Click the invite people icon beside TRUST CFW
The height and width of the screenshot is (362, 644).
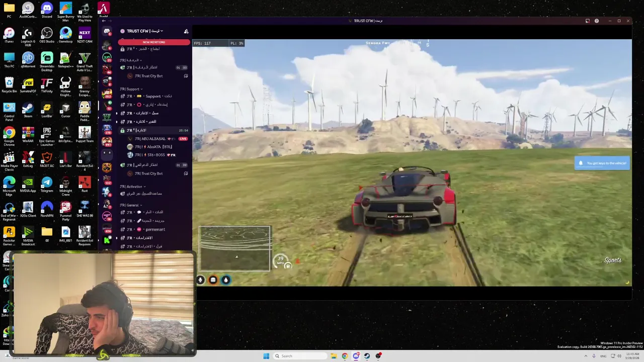[186, 31]
